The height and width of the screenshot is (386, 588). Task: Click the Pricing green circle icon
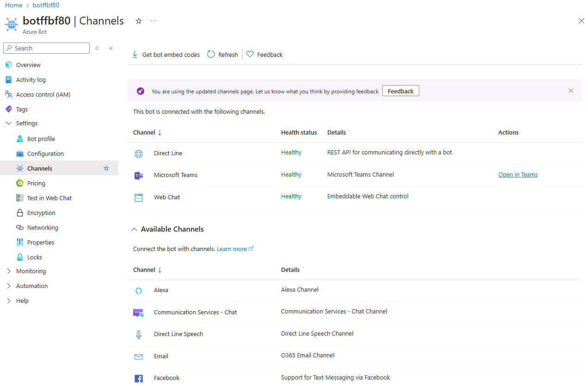click(20, 183)
